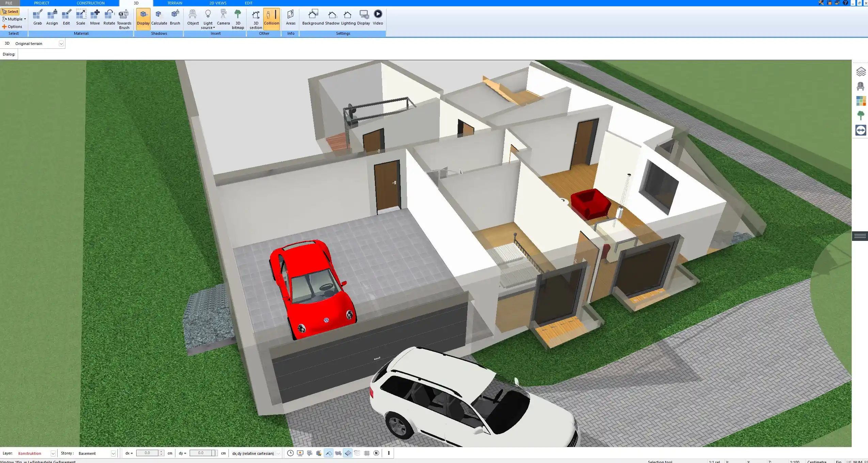Click the Assign material tool
Viewport: 868px width, 463px height.
point(52,18)
